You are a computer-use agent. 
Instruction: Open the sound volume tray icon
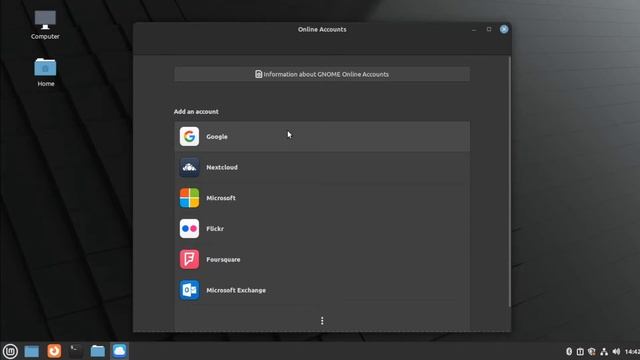[x=616, y=351]
